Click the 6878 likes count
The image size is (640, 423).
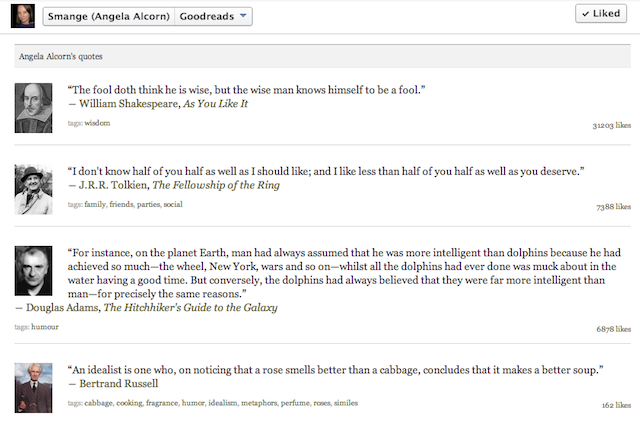[x=613, y=329]
